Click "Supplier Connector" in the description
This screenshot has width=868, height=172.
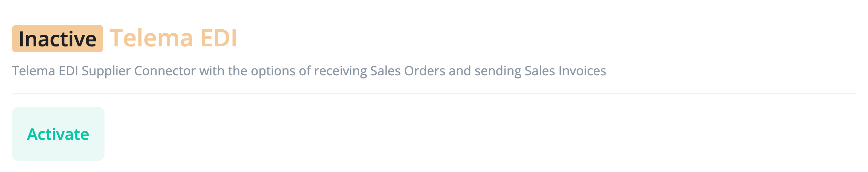tap(138, 71)
